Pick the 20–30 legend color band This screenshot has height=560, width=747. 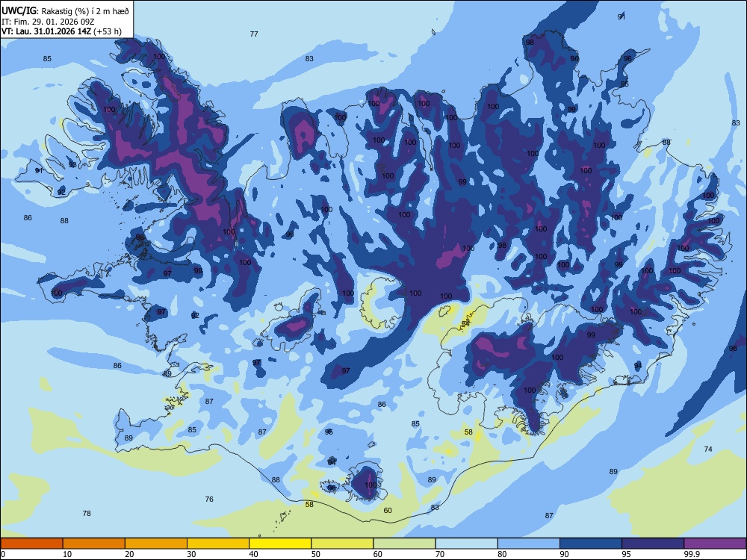(x=156, y=544)
